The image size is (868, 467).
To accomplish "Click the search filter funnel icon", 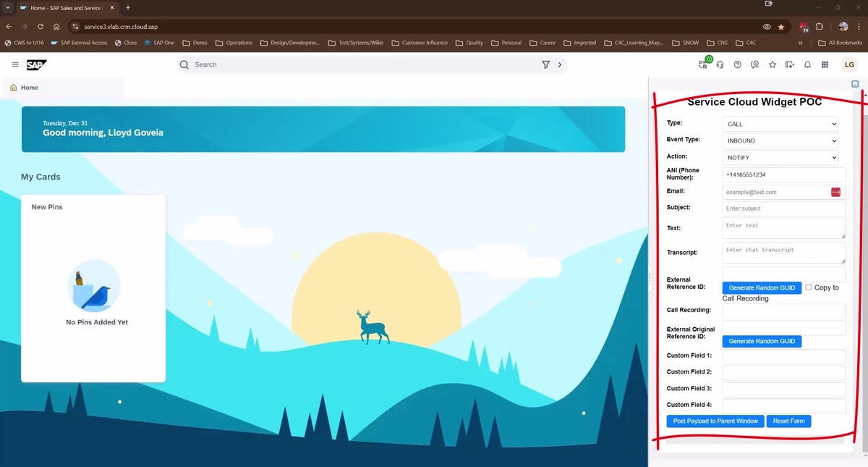I will click(545, 64).
